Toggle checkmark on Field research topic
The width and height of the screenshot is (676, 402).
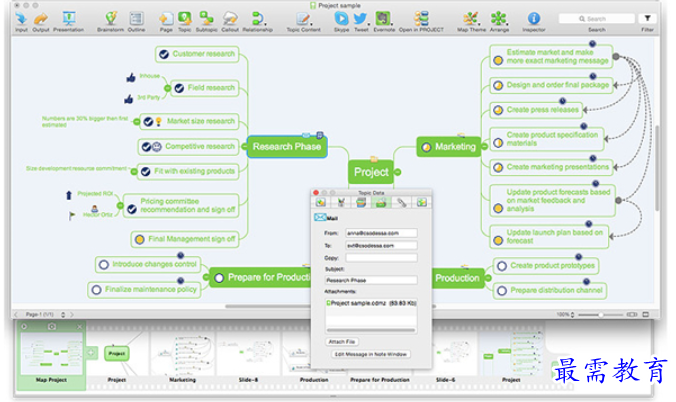click(179, 88)
